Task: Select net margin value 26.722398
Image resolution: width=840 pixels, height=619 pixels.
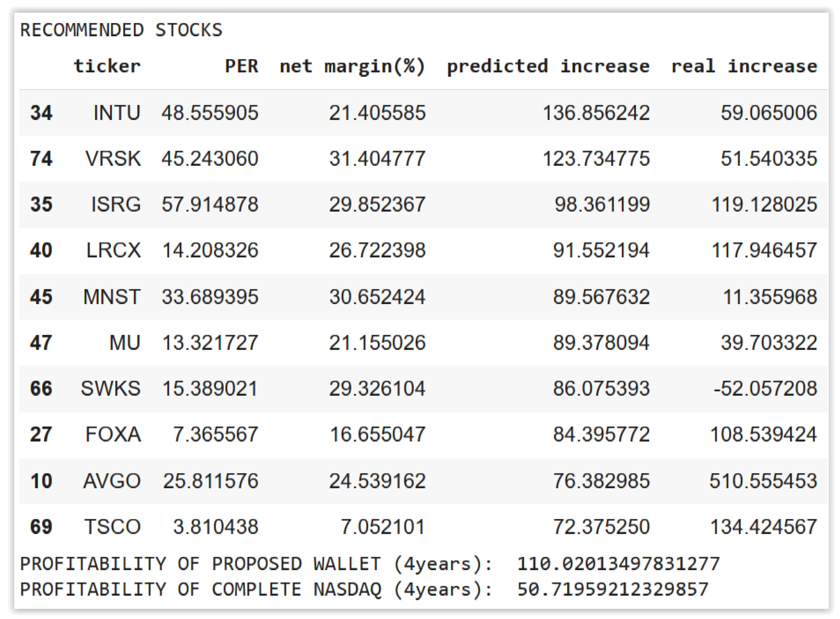Action: click(x=378, y=250)
